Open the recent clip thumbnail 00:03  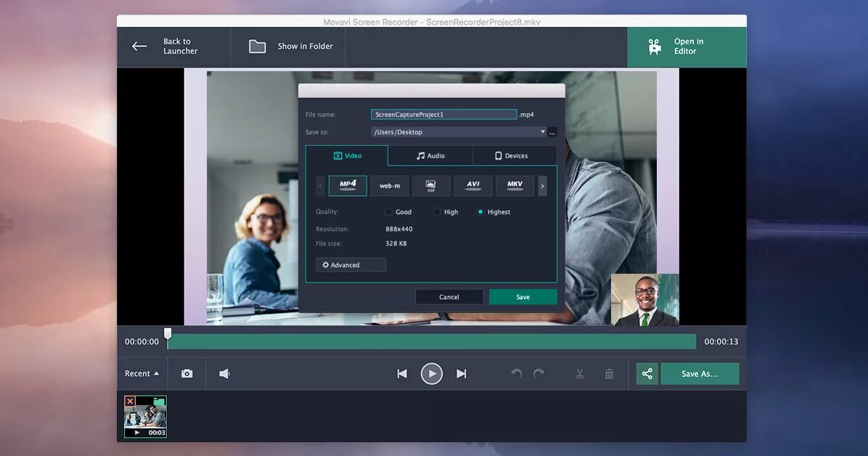tap(146, 417)
